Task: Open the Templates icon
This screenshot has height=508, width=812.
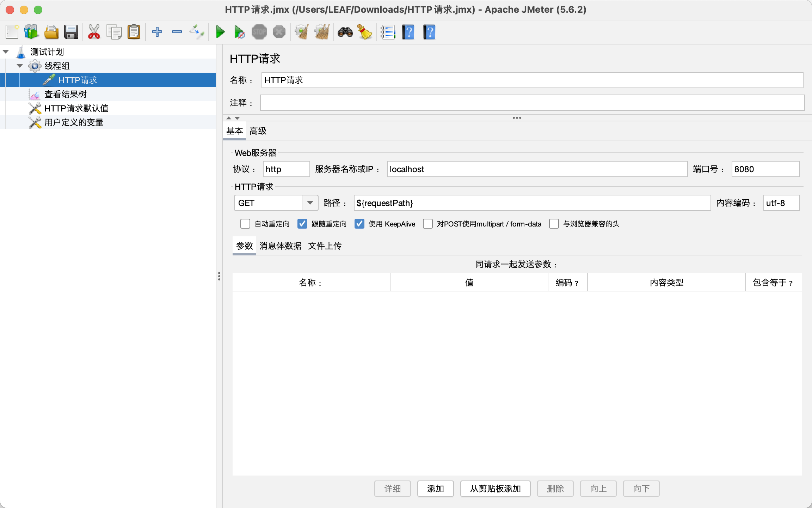Action: pyautogui.click(x=31, y=32)
